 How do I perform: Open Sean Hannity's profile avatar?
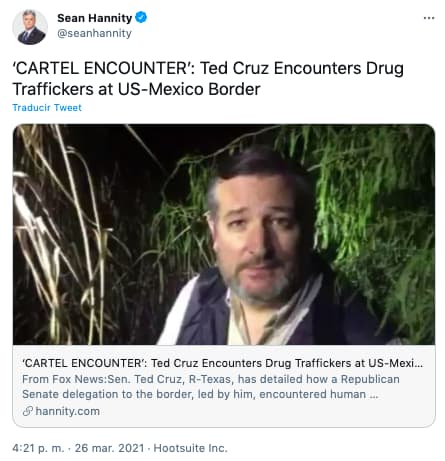tap(30, 27)
